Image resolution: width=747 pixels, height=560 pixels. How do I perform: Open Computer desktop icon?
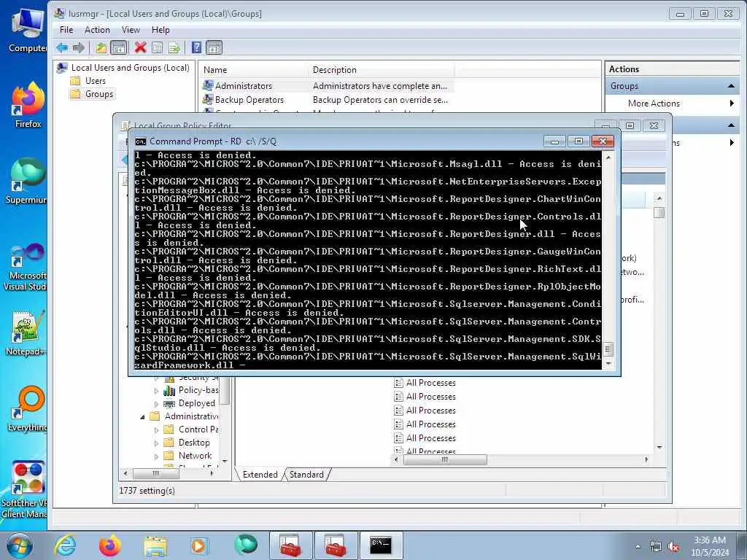28,29
